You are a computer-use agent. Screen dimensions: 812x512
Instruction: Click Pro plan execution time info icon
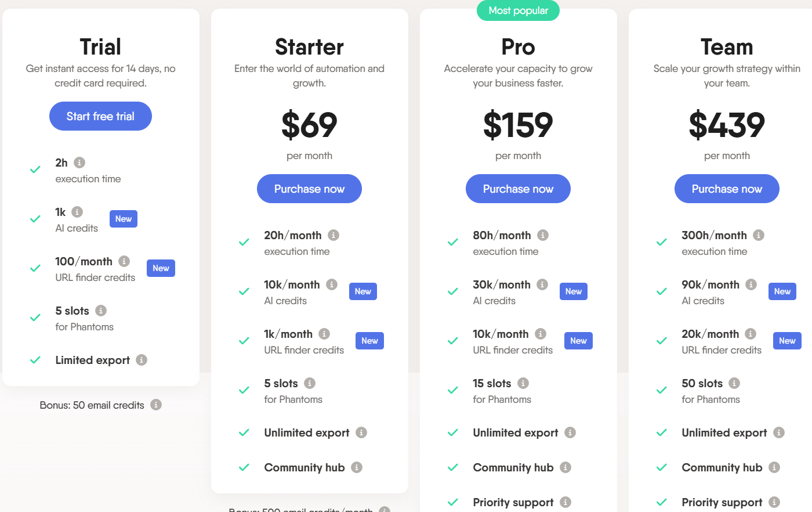pos(543,235)
